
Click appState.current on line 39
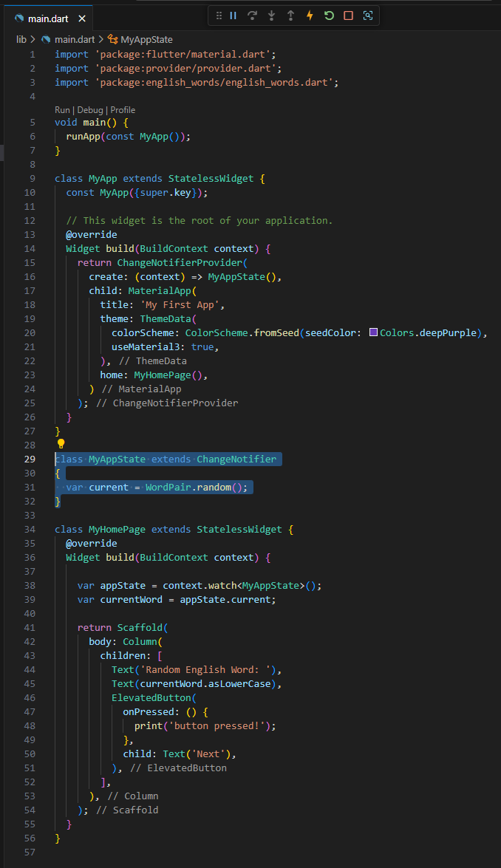click(x=225, y=600)
